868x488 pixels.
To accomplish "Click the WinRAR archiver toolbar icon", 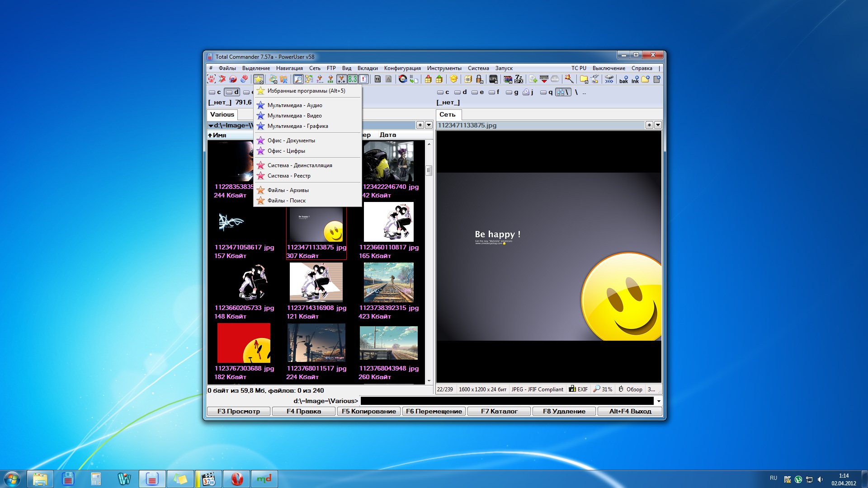I will tap(507, 79).
